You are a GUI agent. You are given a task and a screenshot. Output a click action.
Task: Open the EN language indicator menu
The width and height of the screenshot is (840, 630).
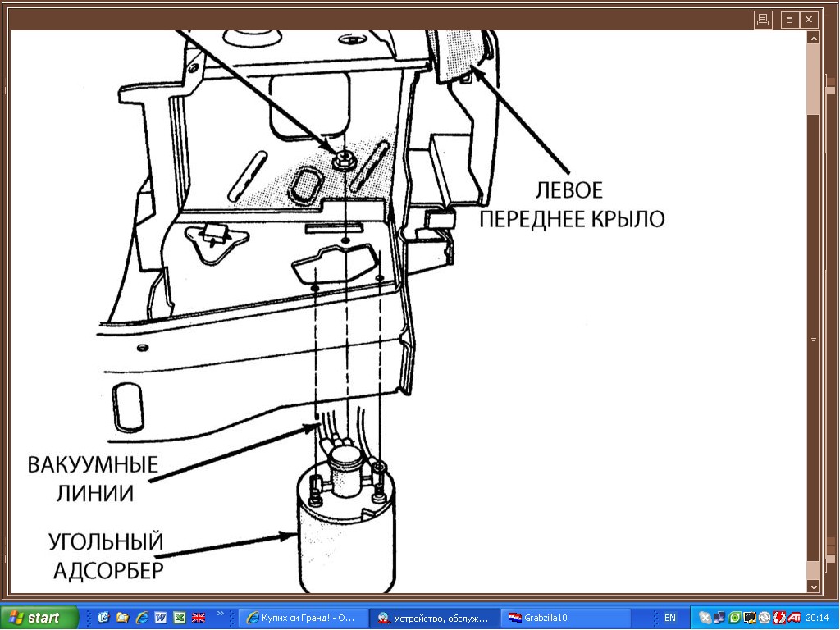[x=670, y=617]
